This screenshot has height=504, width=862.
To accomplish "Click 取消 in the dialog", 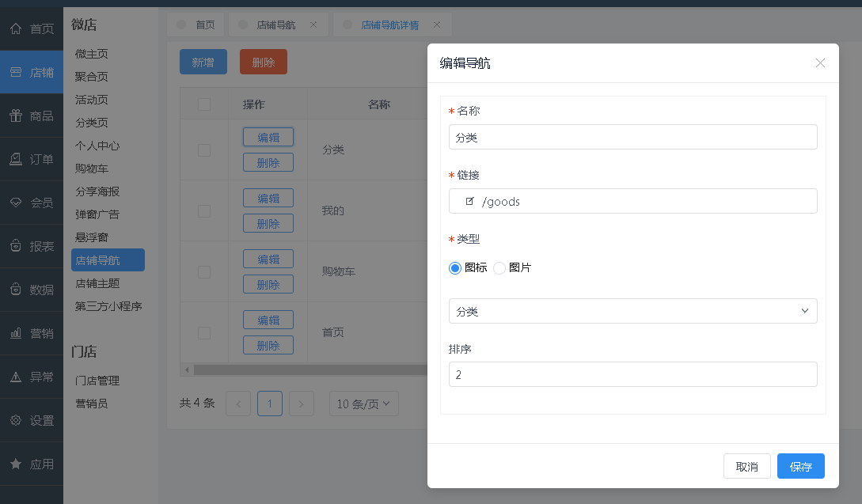I will (x=747, y=466).
